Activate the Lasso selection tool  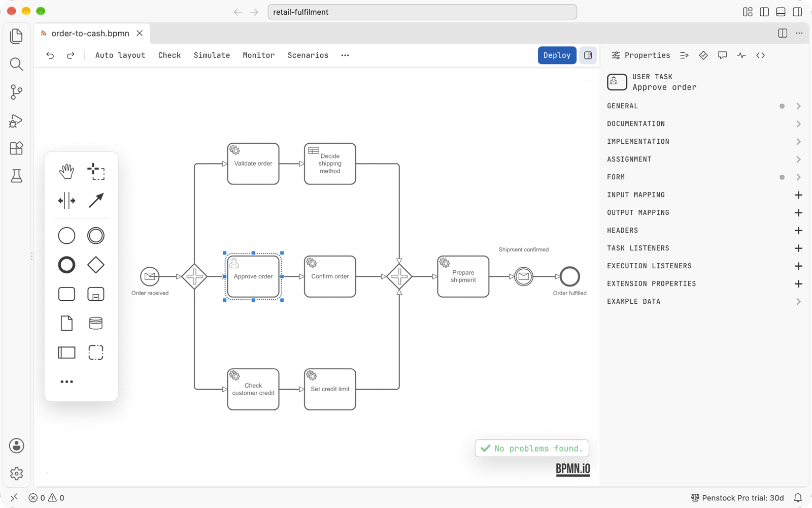[96, 171]
